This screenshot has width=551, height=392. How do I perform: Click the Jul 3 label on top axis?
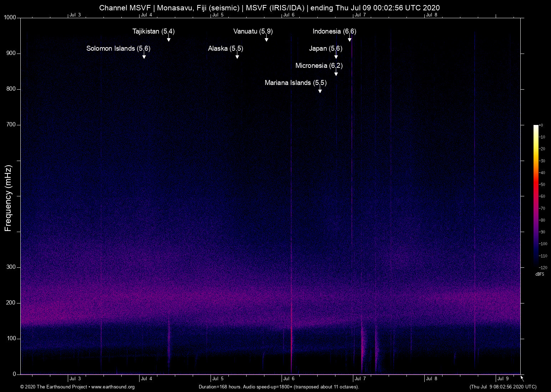(76, 15)
